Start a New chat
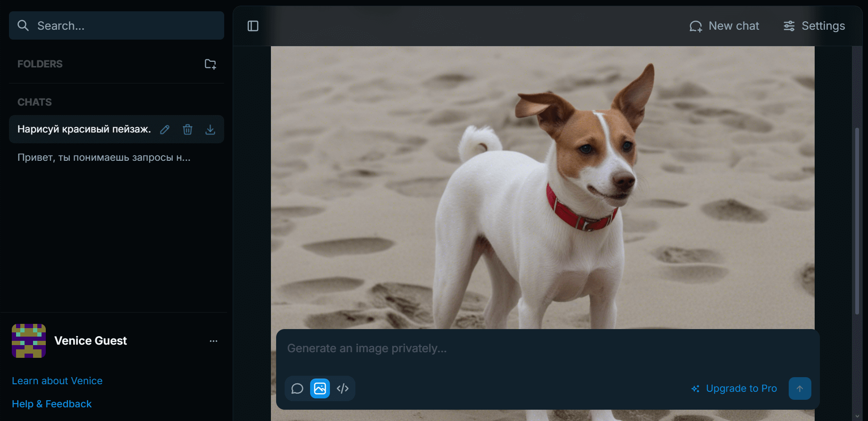This screenshot has height=421, width=868. [x=724, y=26]
